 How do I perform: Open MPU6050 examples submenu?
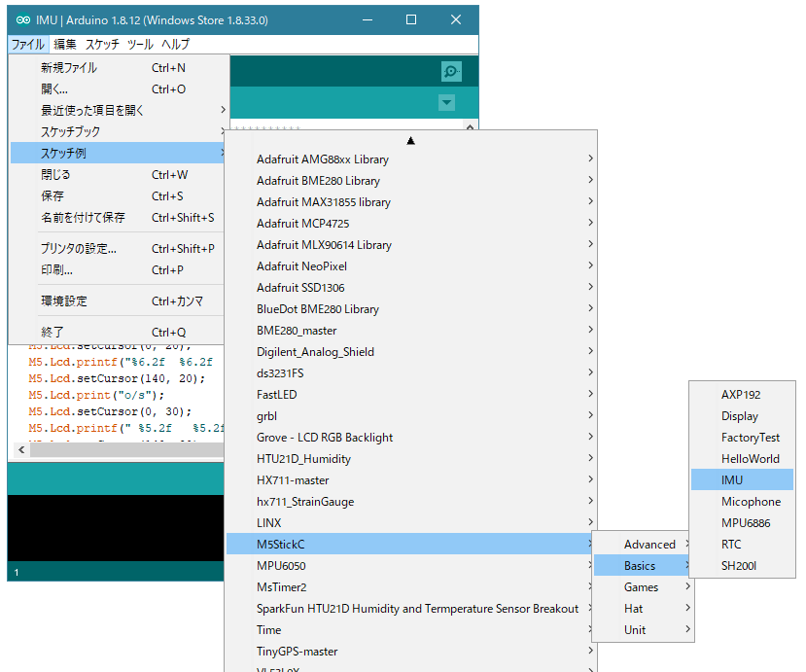pos(409,566)
